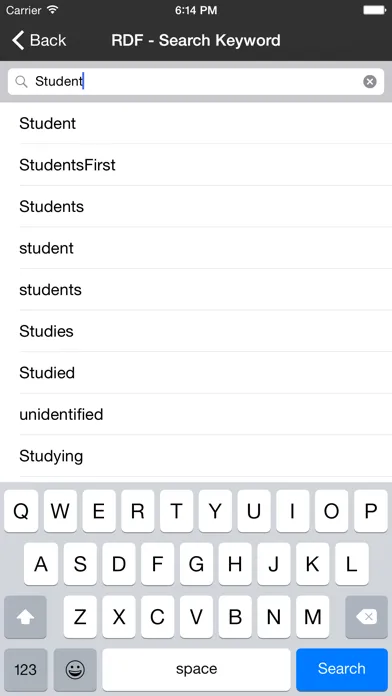Tap the battery indicator in status bar
The image size is (392, 696).
pos(375,10)
